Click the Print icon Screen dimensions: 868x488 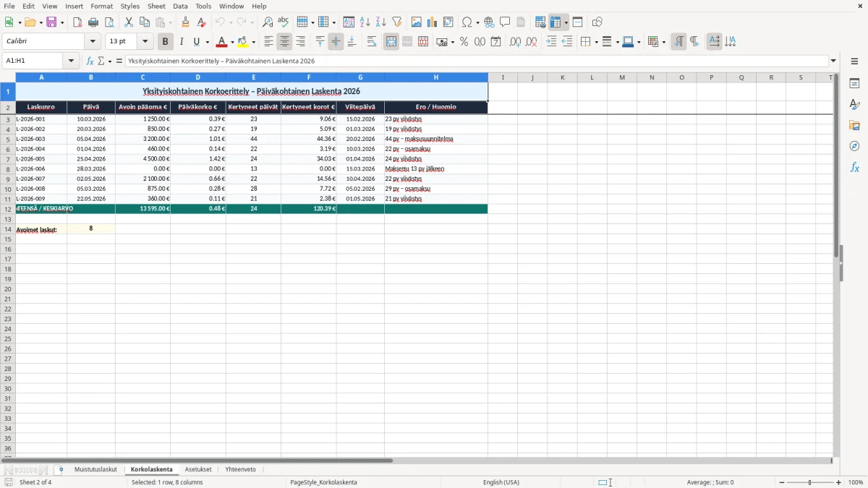click(93, 22)
